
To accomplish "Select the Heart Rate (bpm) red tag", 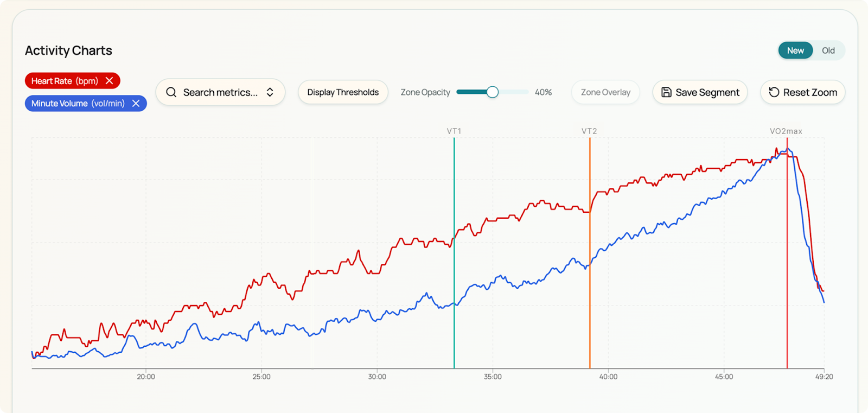I will click(x=65, y=81).
